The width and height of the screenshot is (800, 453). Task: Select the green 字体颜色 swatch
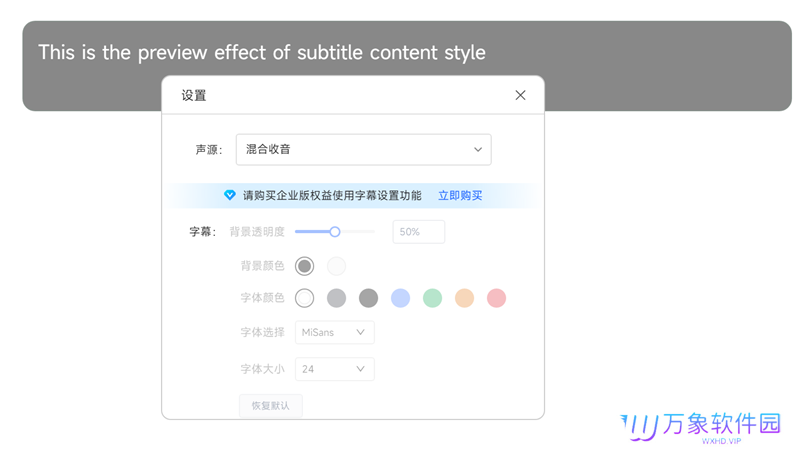point(432,298)
